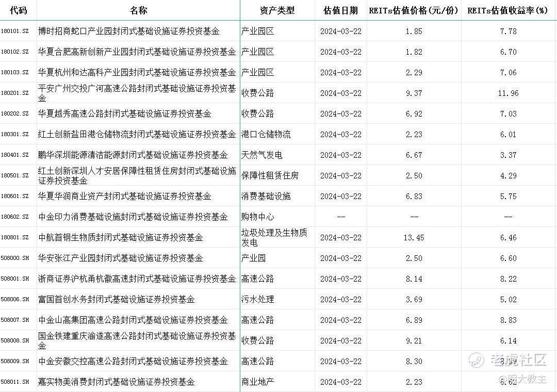This screenshot has width=557, height=392.
Task: Click asset type 垃圾处理及生物质发电
Action: [274, 237]
